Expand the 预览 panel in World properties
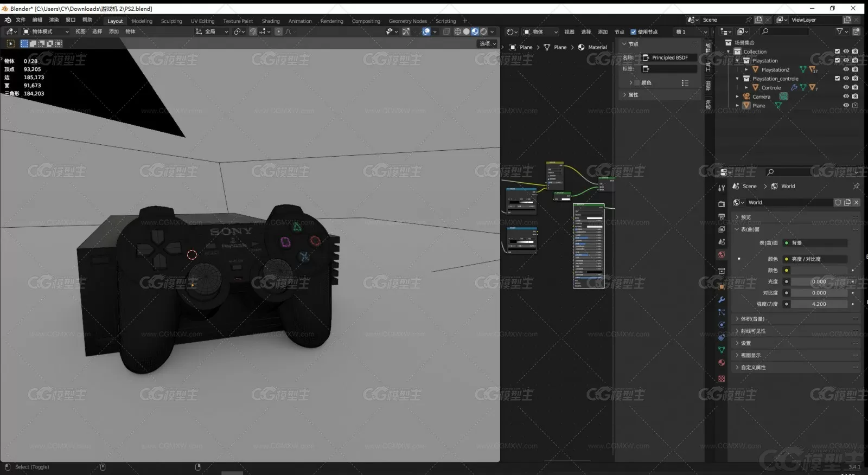868x475 pixels. coord(796,217)
